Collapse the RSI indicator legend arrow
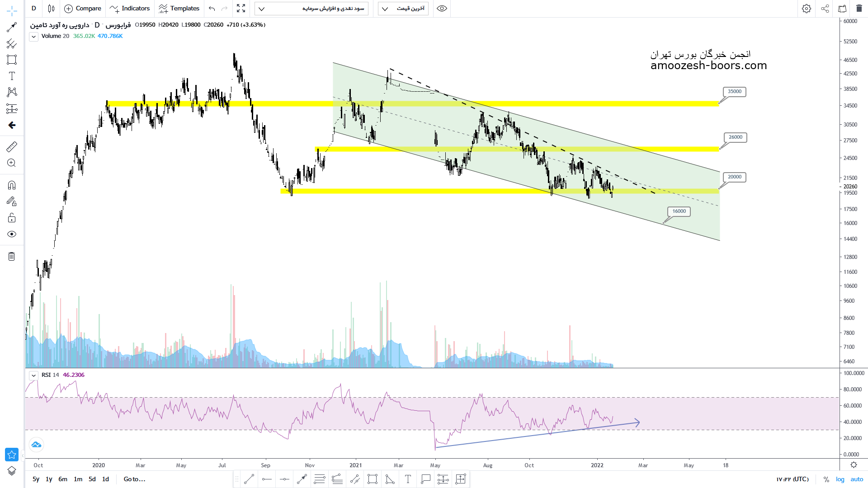 [33, 375]
